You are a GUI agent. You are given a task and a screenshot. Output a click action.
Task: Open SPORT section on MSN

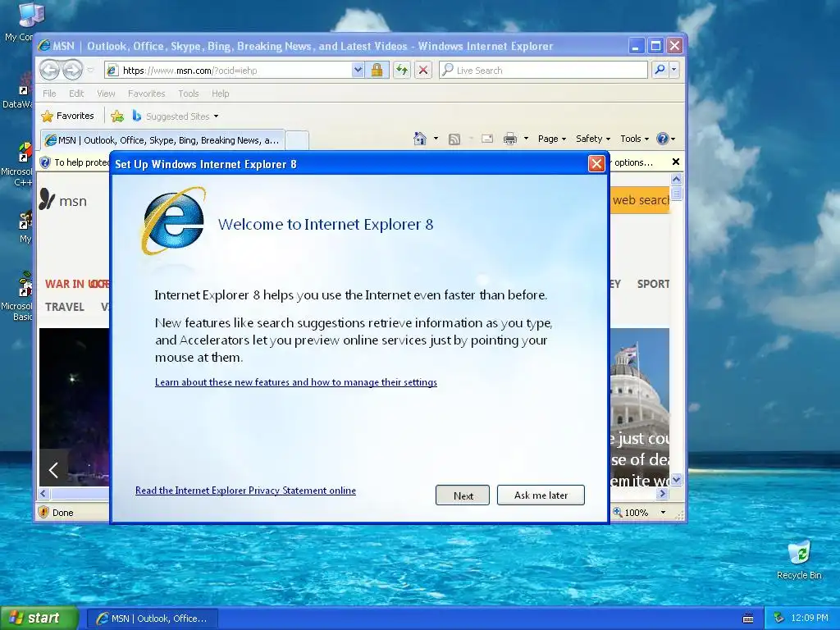[x=653, y=284]
